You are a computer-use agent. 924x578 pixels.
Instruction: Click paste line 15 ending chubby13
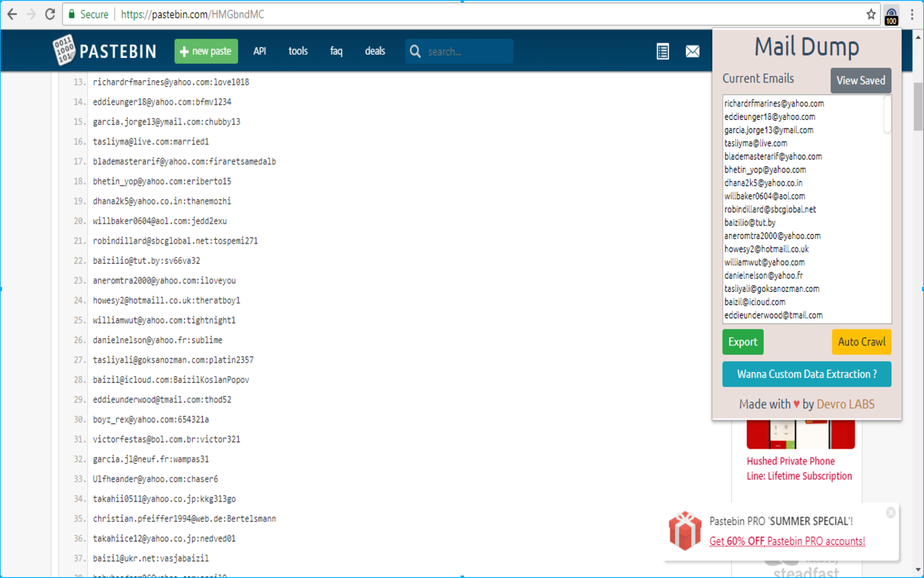pyautogui.click(x=167, y=122)
